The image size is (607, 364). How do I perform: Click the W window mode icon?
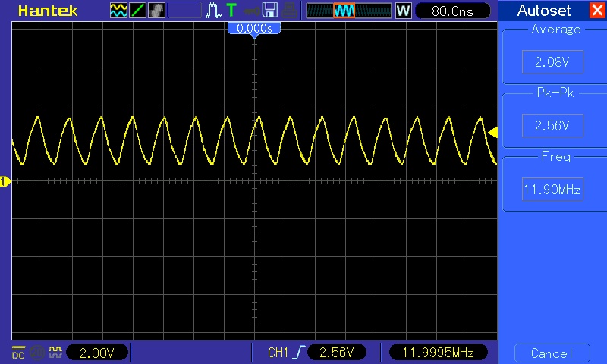[404, 11]
